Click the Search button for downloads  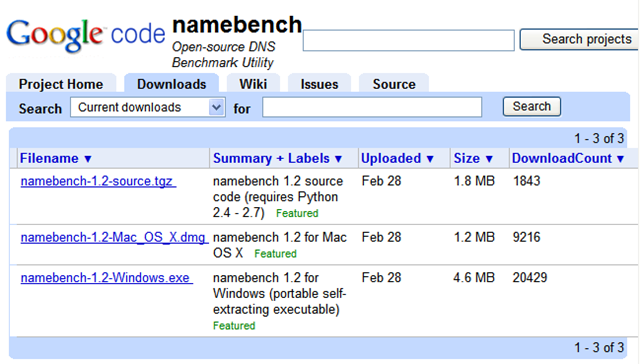tap(532, 107)
